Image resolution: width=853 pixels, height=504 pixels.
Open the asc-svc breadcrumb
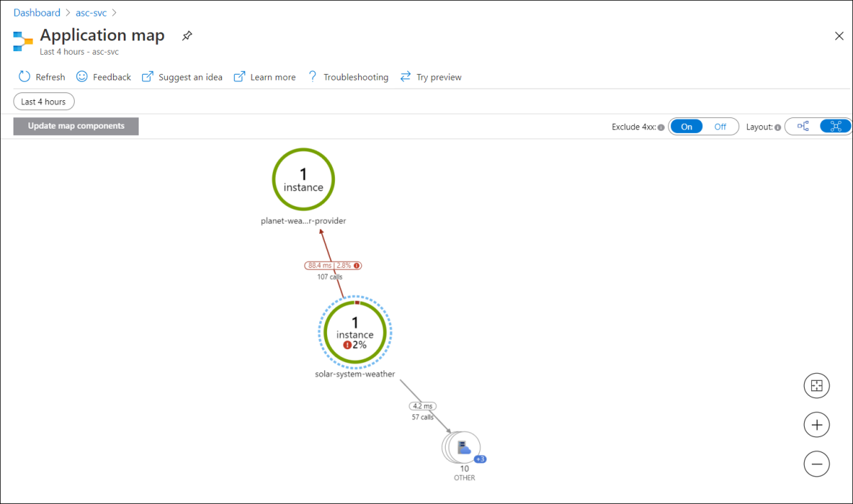point(92,13)
